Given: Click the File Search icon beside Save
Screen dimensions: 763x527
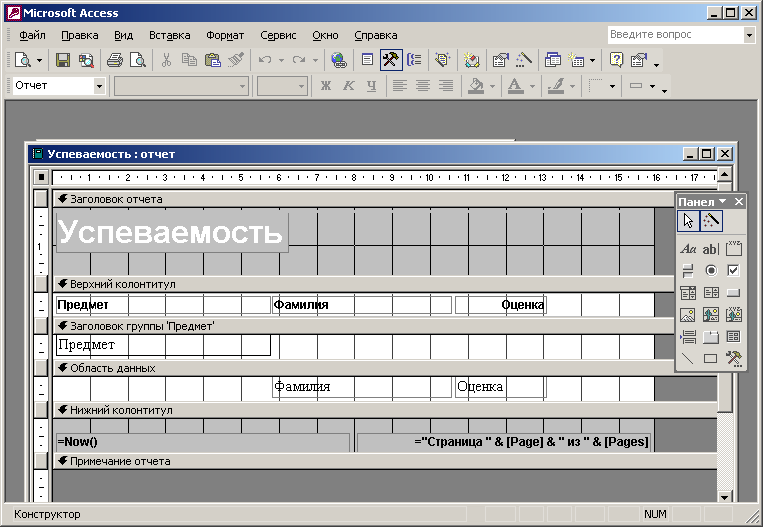Looking at the screenshot, I should coord(86,60).
